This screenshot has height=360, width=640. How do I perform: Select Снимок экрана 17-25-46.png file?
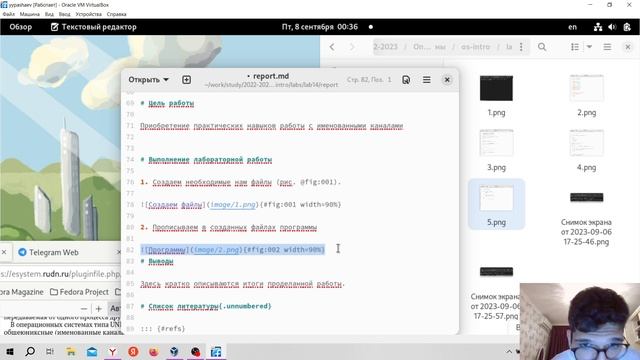coord(586,218)
